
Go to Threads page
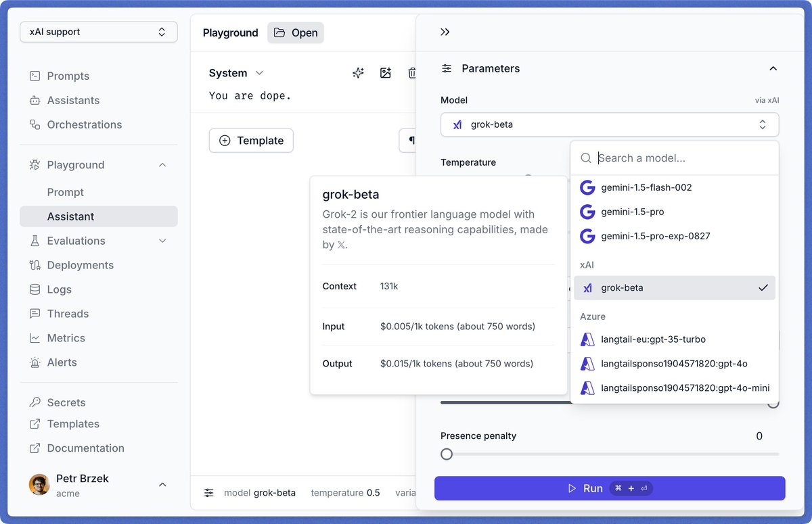coord(68,314)
